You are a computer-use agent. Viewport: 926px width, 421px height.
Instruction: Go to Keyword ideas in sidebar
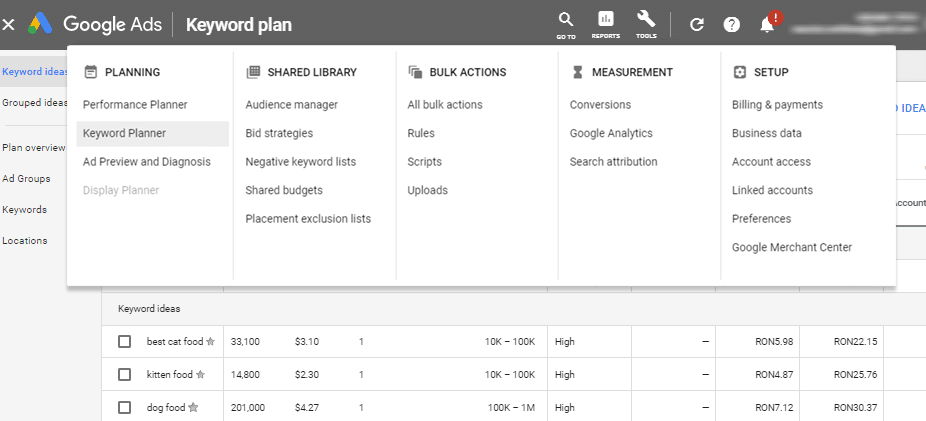tap(34, 71)
